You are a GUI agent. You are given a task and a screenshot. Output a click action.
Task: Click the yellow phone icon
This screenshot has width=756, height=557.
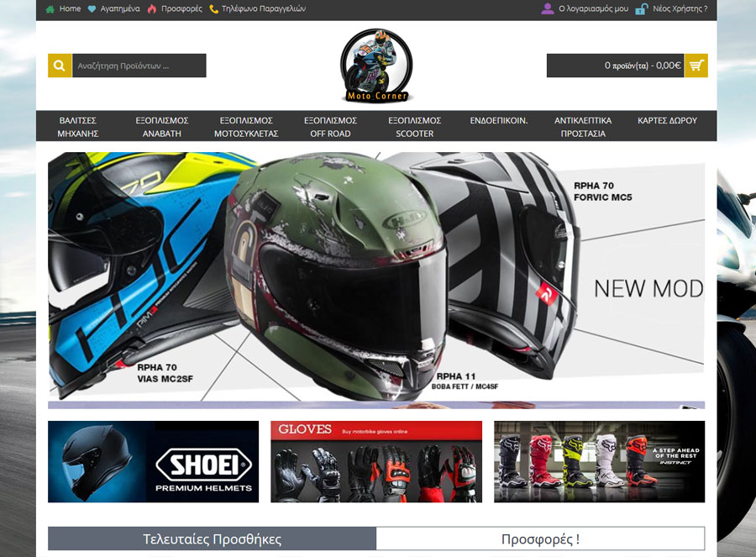tap(213, 9)
